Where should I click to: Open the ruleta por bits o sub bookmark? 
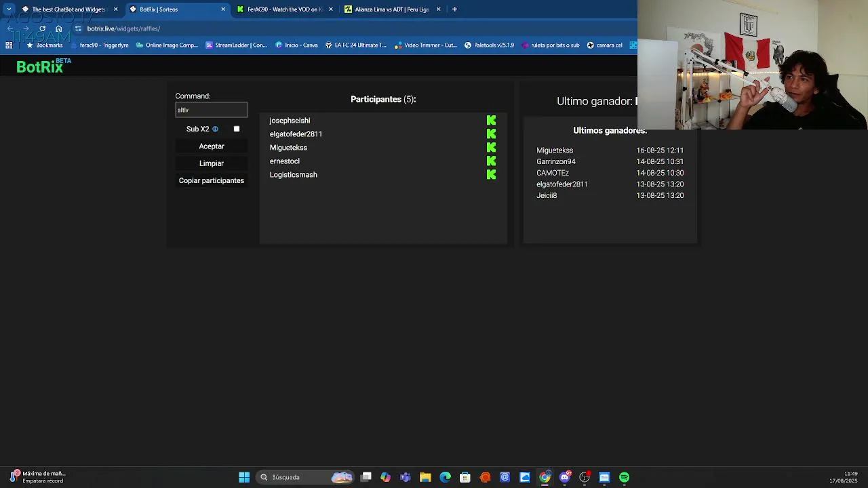[550, 45]
